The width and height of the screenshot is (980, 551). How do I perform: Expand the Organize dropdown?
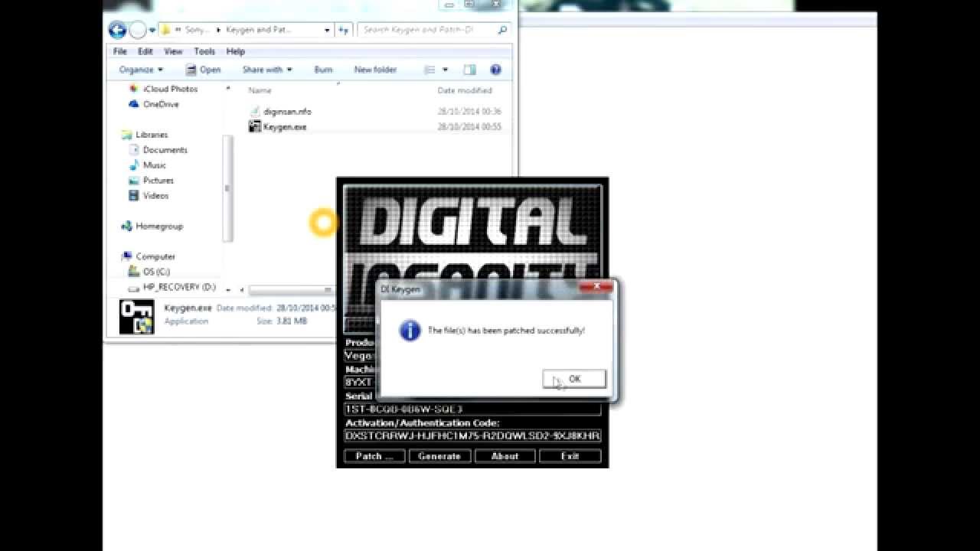point(141,70)
